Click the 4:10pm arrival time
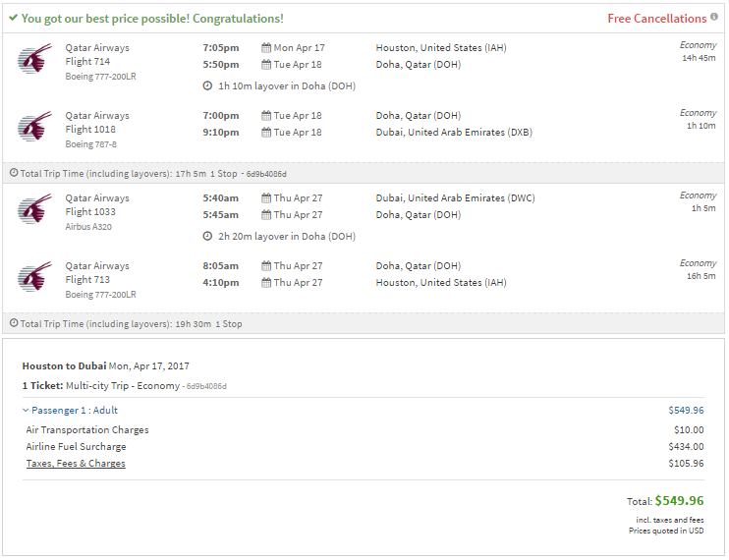 coord(221,283)
